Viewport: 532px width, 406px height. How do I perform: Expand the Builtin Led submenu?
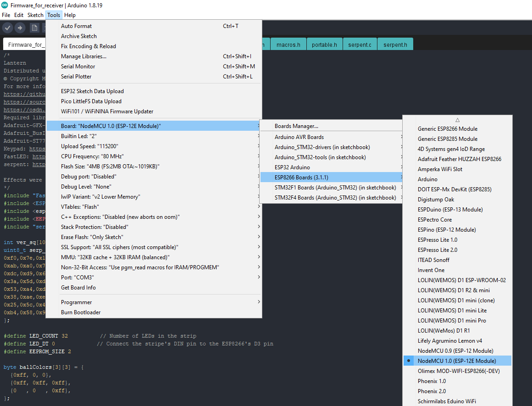click(154, 136)
